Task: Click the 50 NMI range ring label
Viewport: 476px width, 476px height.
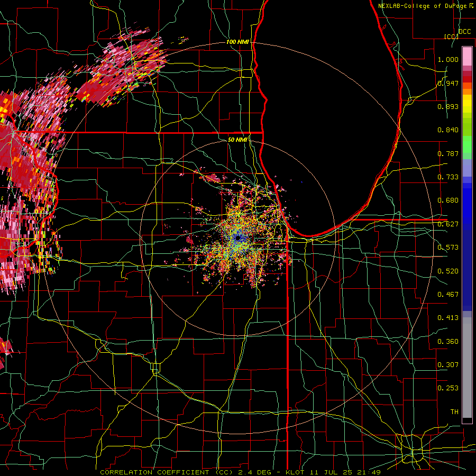Action: click(237, 140)
